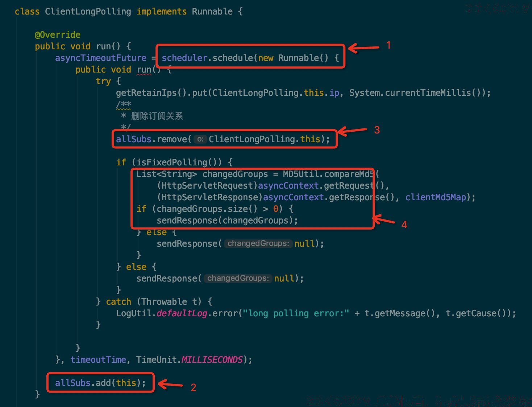This screenshot has width=532, height=407.
Task: Click the italic MILLISECONDS constant
Action: click(x=212, y=360)
